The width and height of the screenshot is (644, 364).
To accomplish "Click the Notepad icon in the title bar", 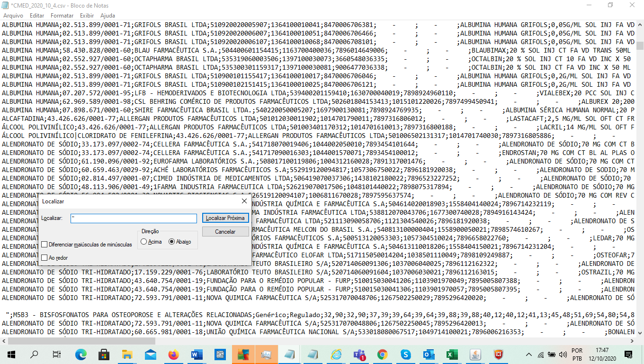I will 5,6.
